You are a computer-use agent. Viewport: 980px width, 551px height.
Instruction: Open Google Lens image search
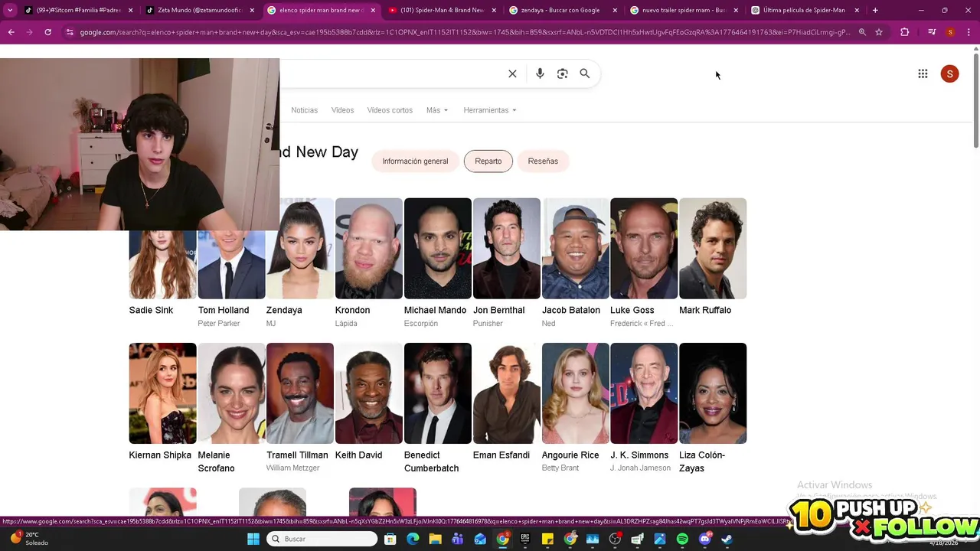tap(562, 73)
